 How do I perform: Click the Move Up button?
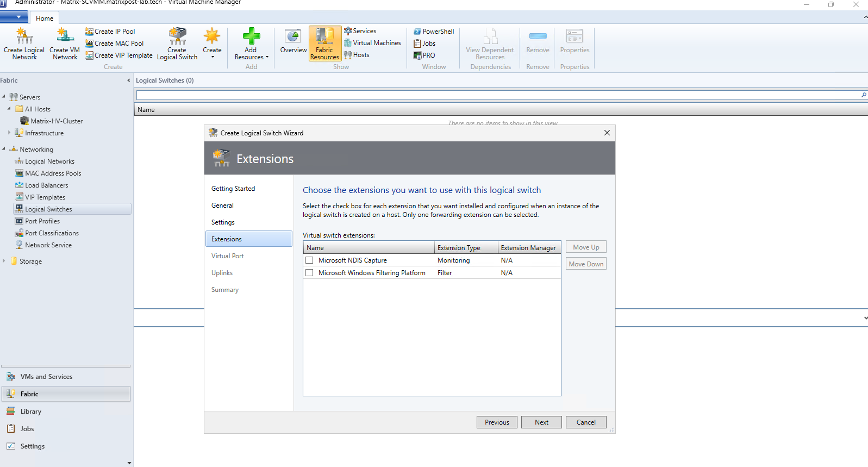586,247
